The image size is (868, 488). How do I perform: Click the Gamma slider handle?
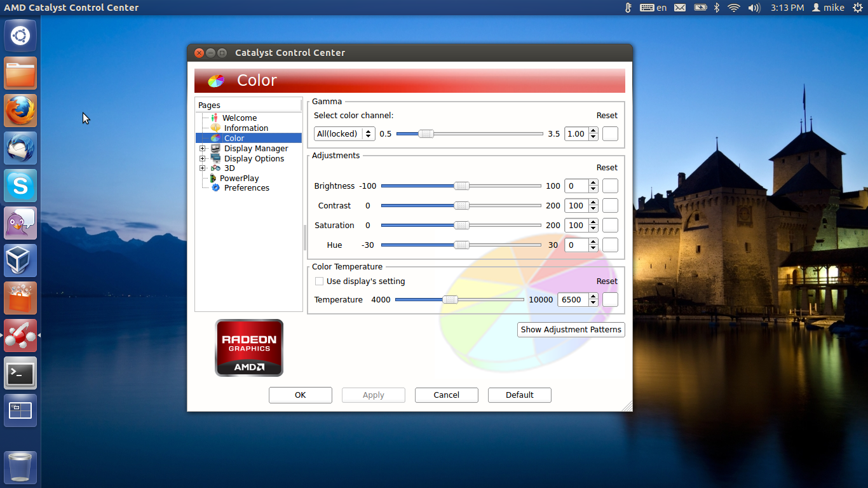point(426,133)
